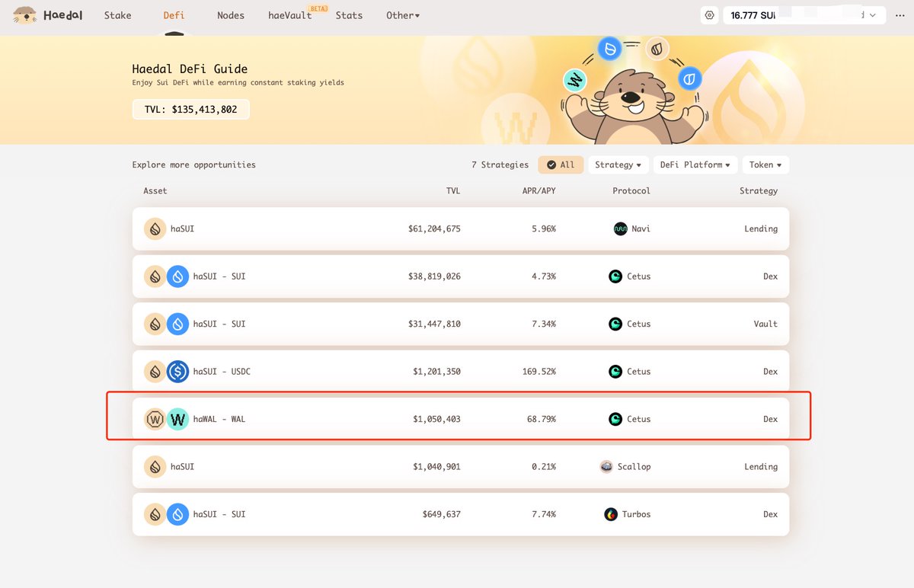Click the 68.79% APR value
This screenshot has height=588, width=914.
pos(541,419)
